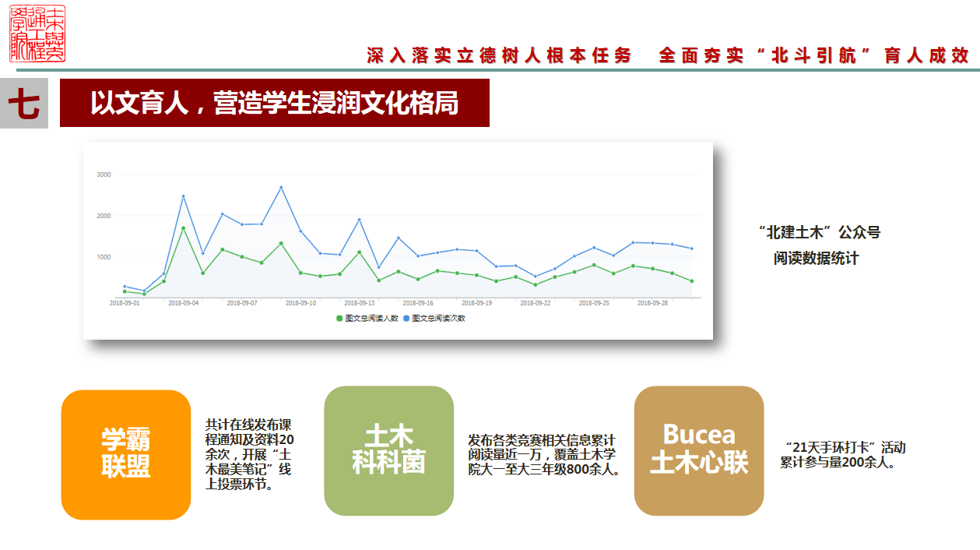Toggle the blue 图文总阅读次数 legend item
980x550 pixels.
[x=434, y=319]
